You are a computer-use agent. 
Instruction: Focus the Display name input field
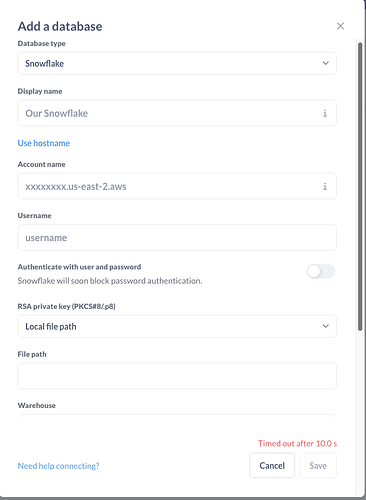coord(177,113)
